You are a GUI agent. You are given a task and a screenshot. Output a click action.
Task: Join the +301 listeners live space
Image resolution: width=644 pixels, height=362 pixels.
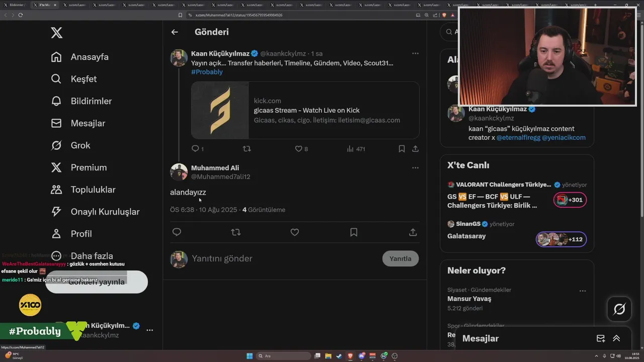(570, 200)
